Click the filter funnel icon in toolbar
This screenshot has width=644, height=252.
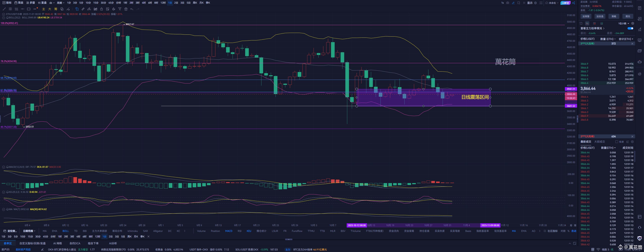(120, 9)
